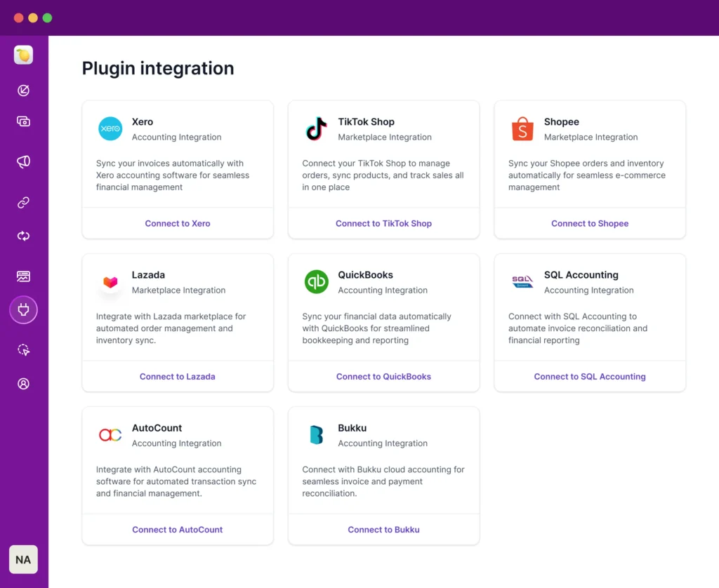The image size is (719, 588).
Task: Click 'Sync your financial data' QuickBooks description
Action: [x=376, y=328]
